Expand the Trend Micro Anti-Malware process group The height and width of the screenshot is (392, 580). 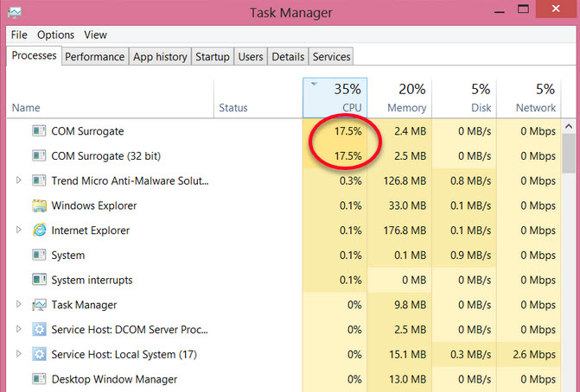pyautogui.click(x=19, y=181)
